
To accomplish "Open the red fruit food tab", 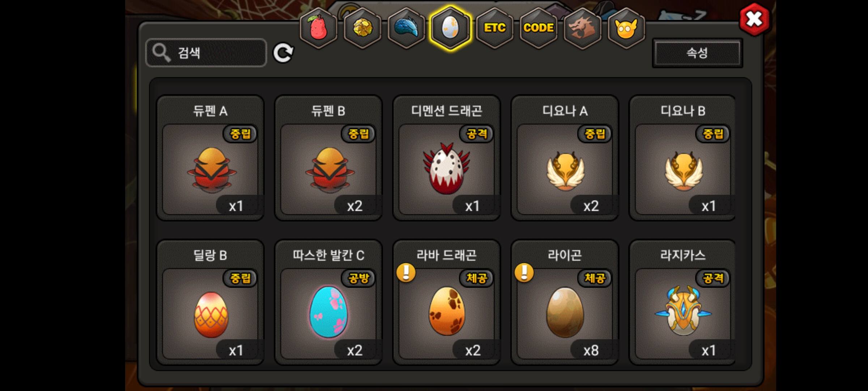I will coord(318,28).
